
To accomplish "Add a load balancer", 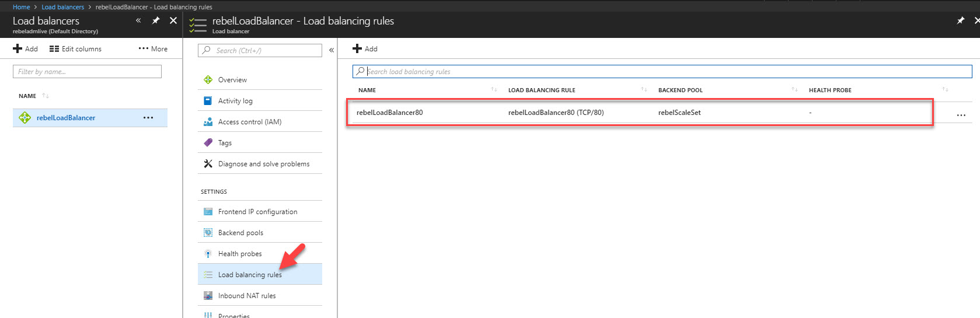I will (26, 49).
